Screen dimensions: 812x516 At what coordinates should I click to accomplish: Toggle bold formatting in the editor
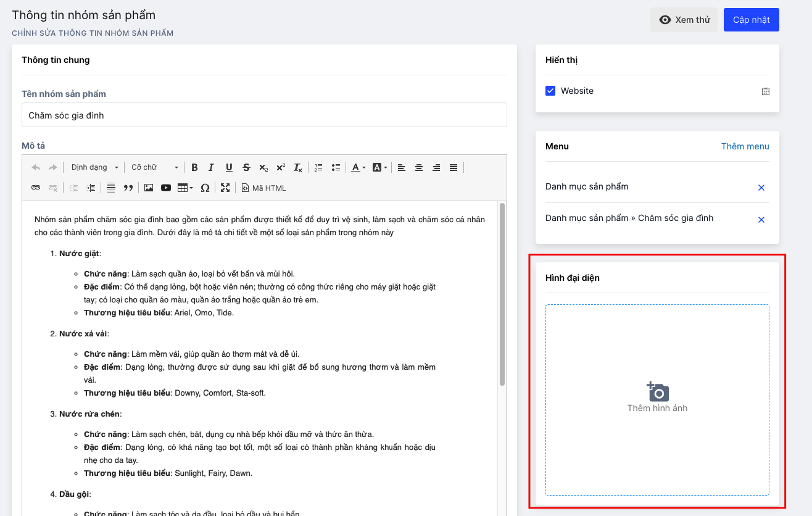(194, 167)
